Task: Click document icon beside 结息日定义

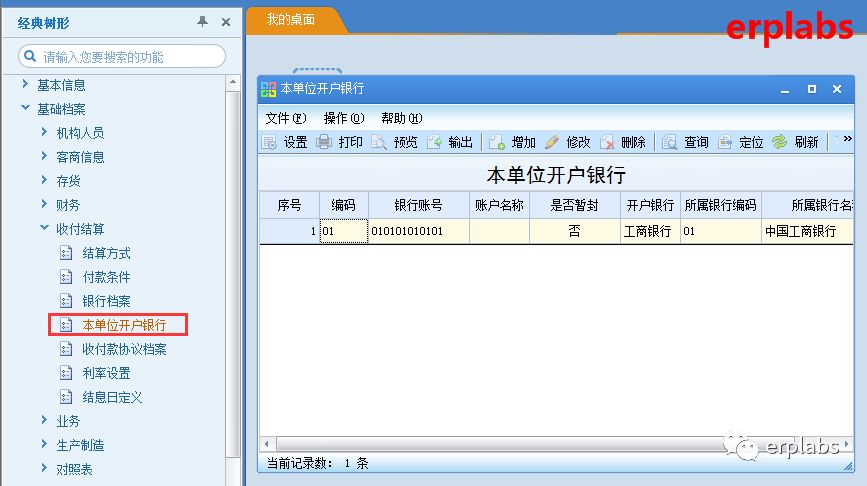Action: click(x=66, y=397)
